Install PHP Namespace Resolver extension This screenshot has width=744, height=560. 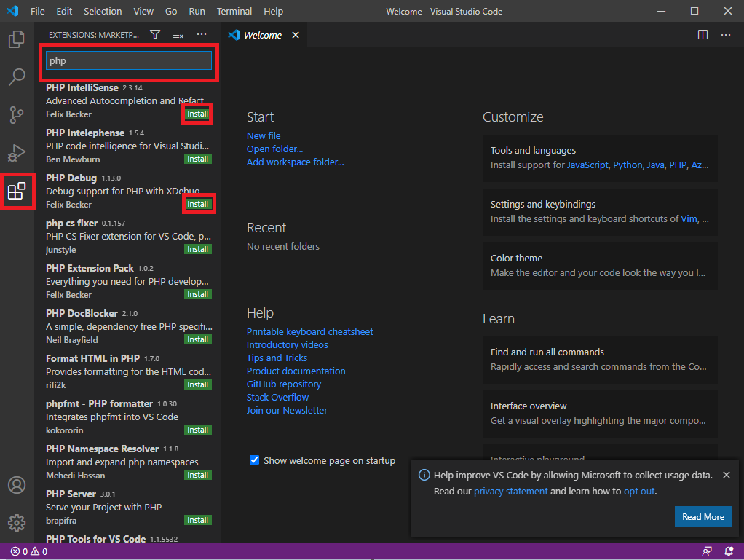(x=197, y=475)
